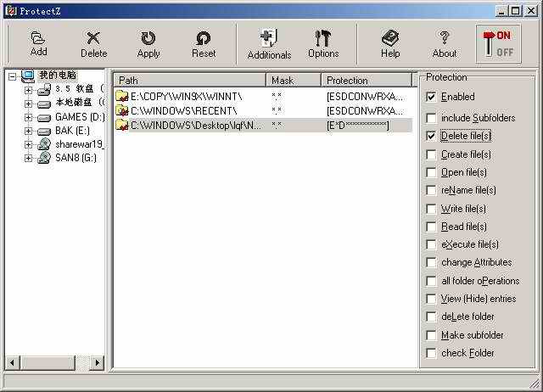Uncheck the Enabled checkbox

(432, 97)
